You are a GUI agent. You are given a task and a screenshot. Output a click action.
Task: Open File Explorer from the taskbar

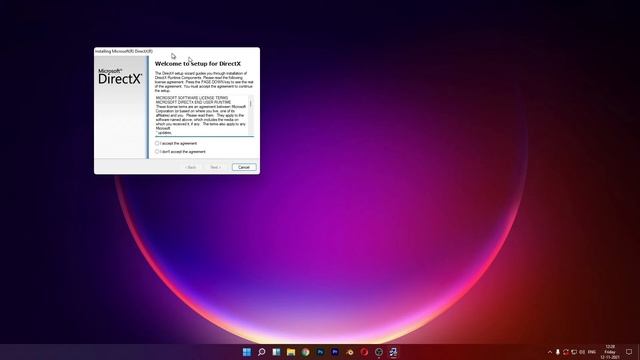(291, 352)
